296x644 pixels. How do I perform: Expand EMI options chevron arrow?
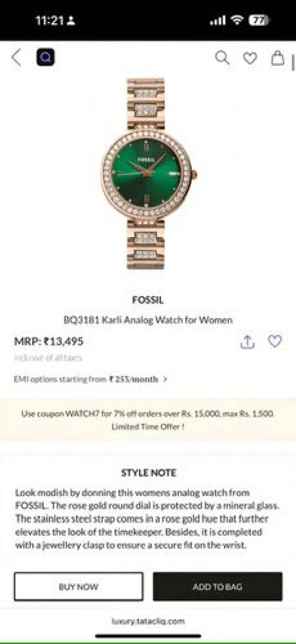pos(165,379)
